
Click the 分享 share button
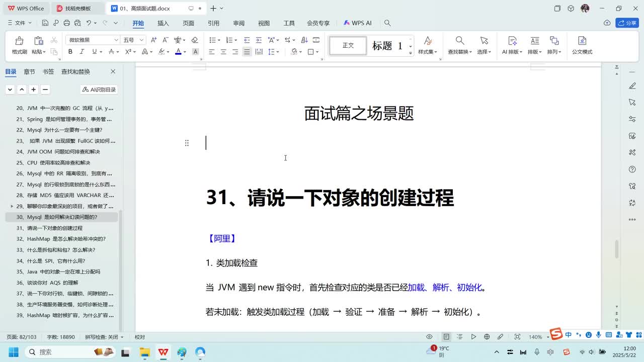tap(627, 23)
